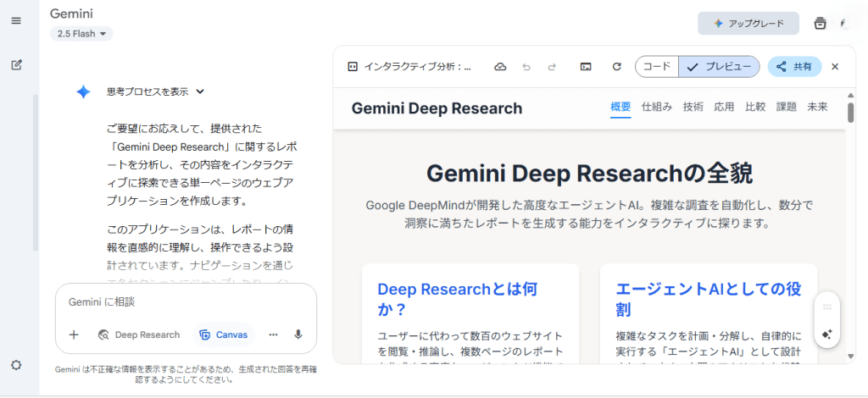Click the microphone voice input icon

pos(298,334)
